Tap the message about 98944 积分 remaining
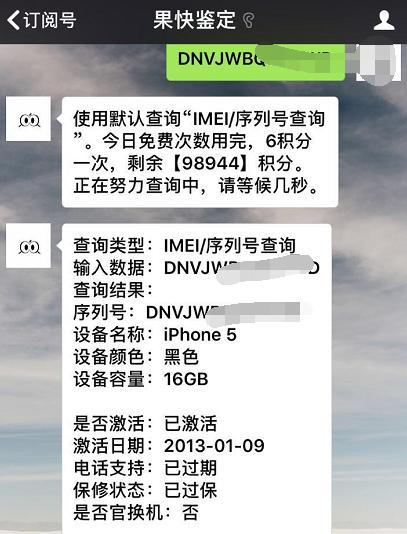Screen dimensions: 407x534 click(200, 152)
